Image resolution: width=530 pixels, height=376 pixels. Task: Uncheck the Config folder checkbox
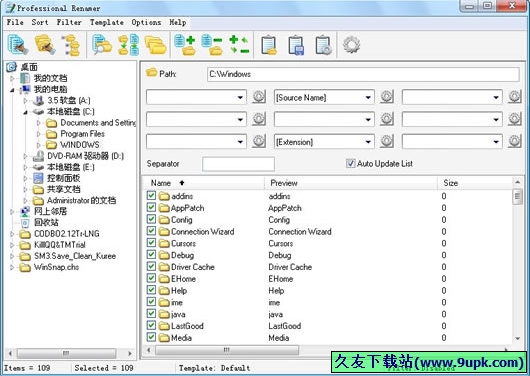[x=151, y=219]
